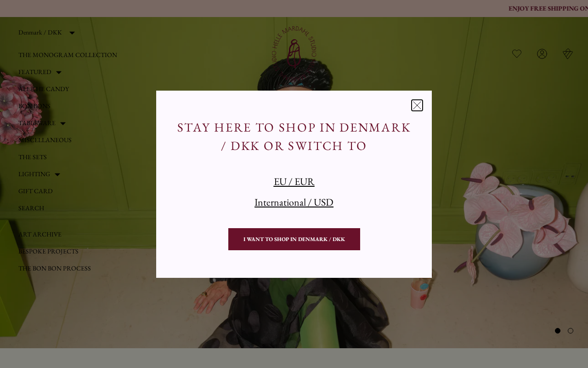Expand the Tableware submenu
The width and height of the screenshot is (588, 368).
point(63,123)
